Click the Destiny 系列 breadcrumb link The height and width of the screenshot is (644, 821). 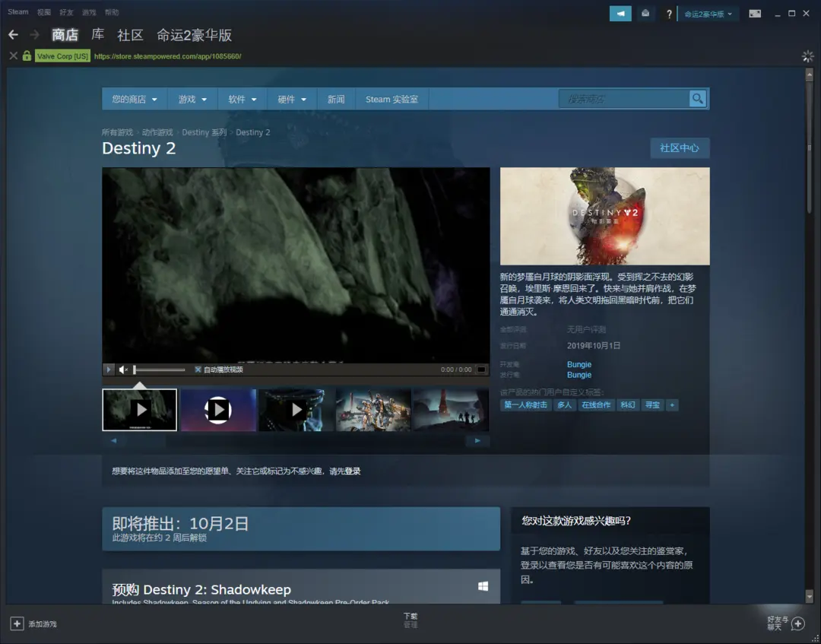(204, 132)
